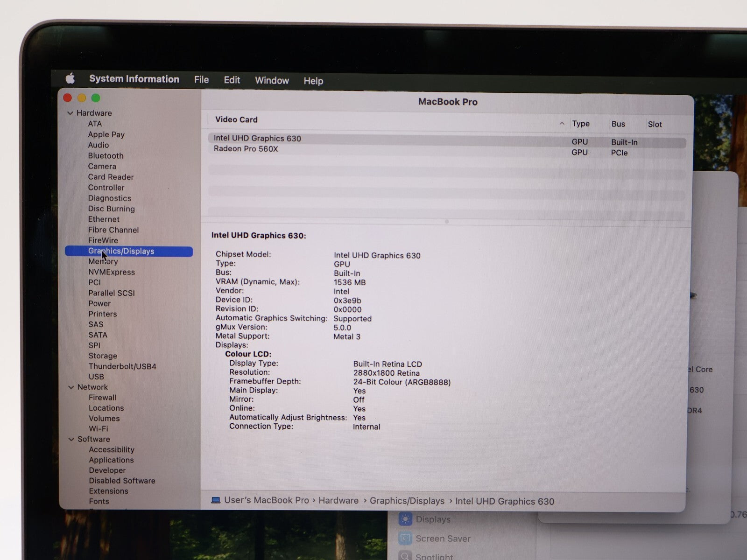Viewport: 747px width, 560px height.
Task: Open the Edit menu
Action: (x=232, y=80)
